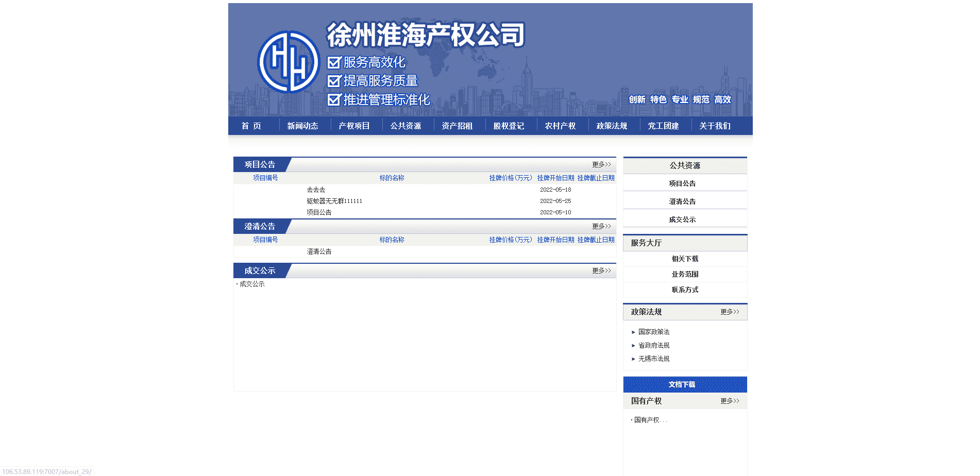Click the arrow bullet beside 国家政策法
The width and height of the screenshot is (980, 476).
[x=633, y=332]
